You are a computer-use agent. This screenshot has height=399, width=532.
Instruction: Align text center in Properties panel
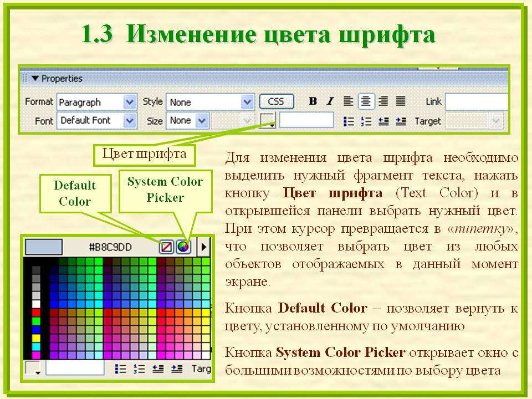(365, 101)
